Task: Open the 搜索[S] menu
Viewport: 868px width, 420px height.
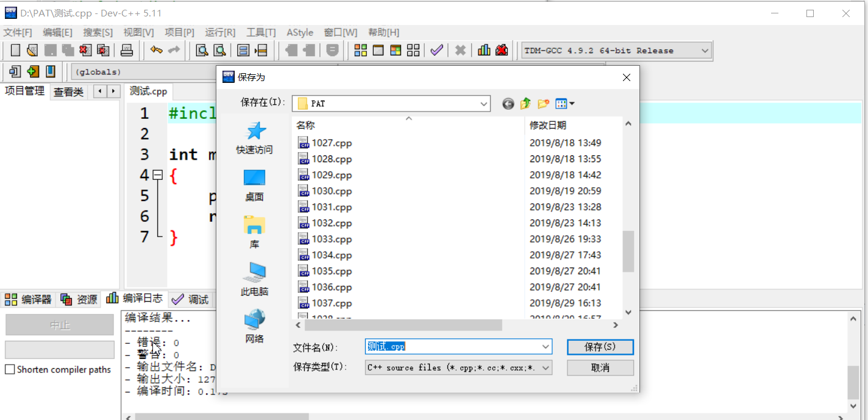Action: pos(98,32)
